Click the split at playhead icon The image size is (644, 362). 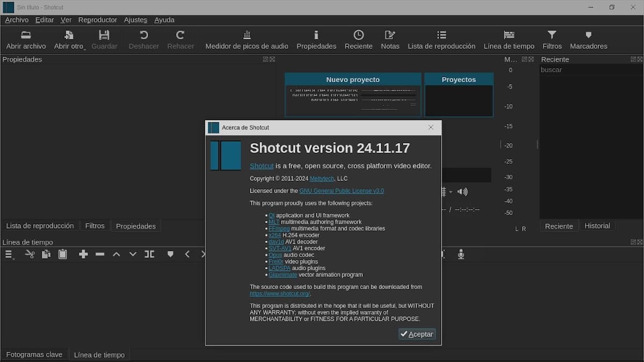pos(150,254)
